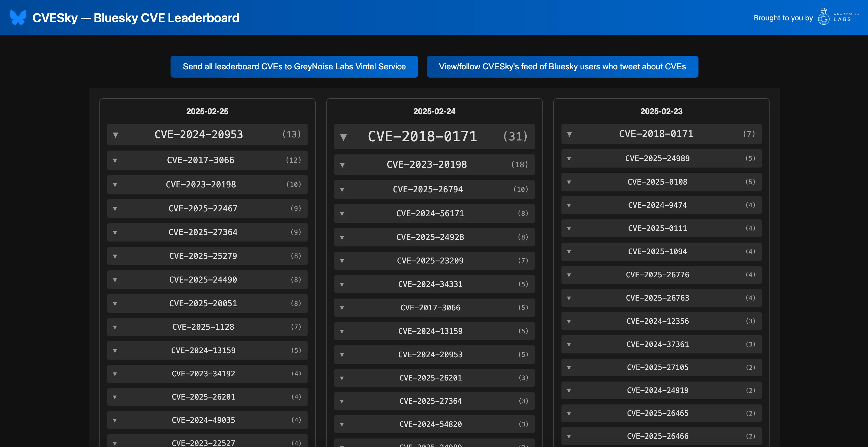Viewport: 868px width, 447px height.
Task: Expand CVE-2018-0171 arrow under 2025-02-24
Action: [343, 137]
